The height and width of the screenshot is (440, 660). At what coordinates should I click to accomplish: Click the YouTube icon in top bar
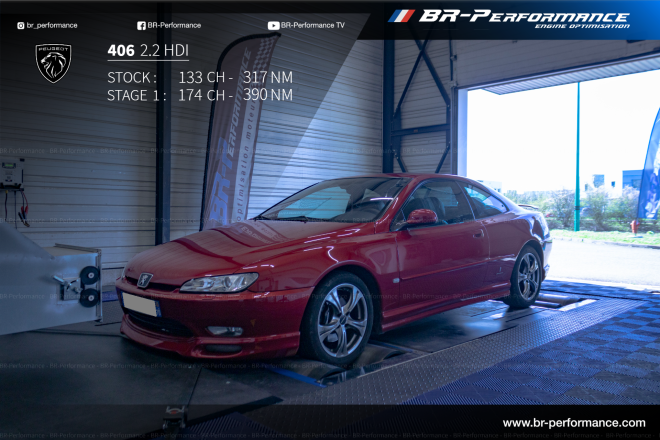coord(273,25)
